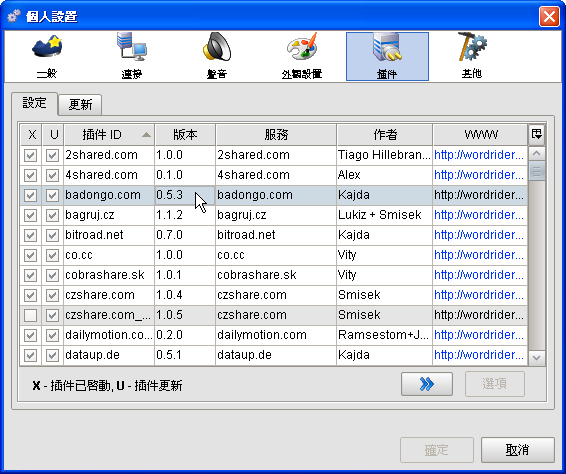Click author cell Ramsestom+J...
The image size is (566, 474).
point(385,335)
